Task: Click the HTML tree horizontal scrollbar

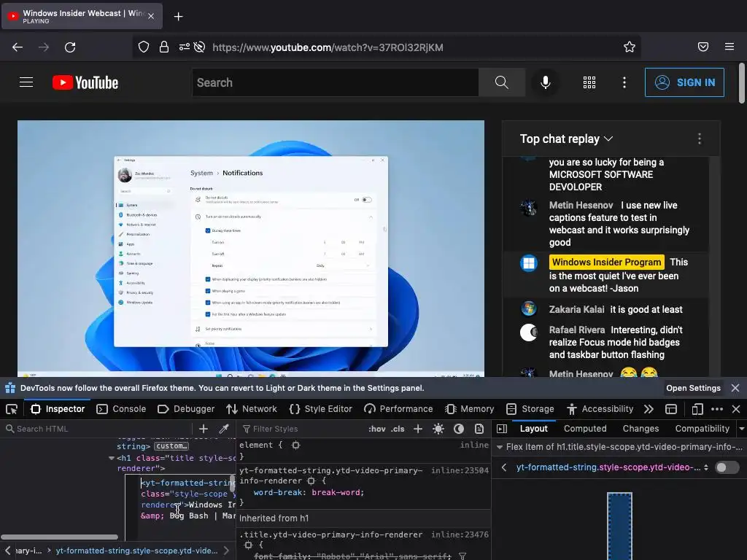Action: point(60,537)
